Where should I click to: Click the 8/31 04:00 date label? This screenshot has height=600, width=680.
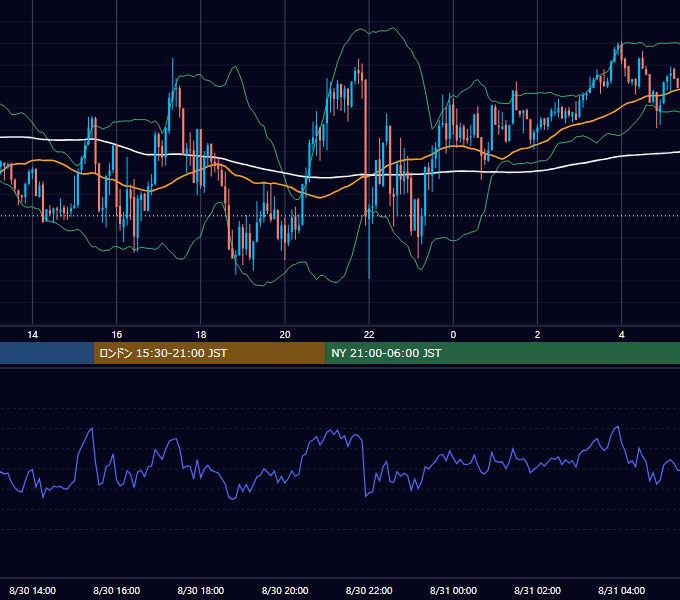click(621, 590)
